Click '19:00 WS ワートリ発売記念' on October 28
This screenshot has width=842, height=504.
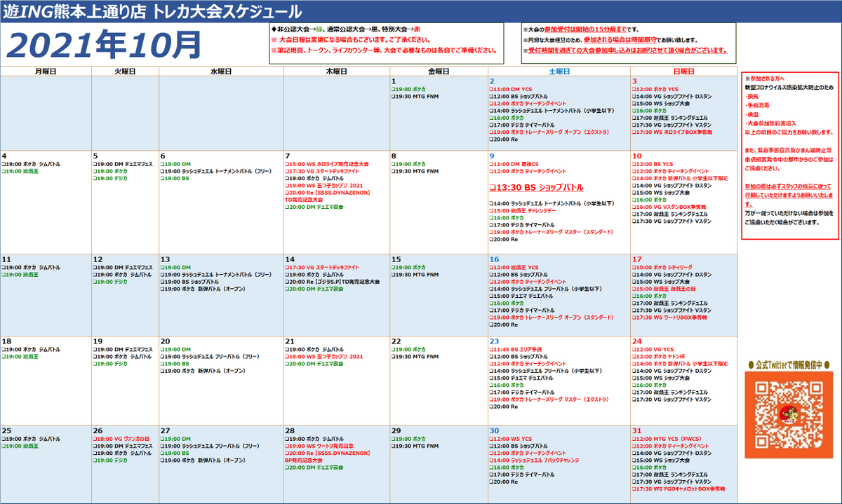point(320,446)
